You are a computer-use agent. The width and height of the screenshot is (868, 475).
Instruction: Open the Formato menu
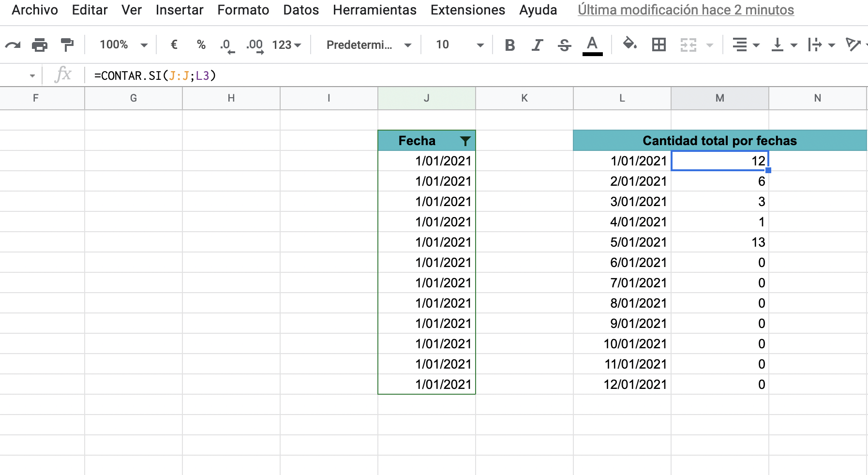click(243, 10)
